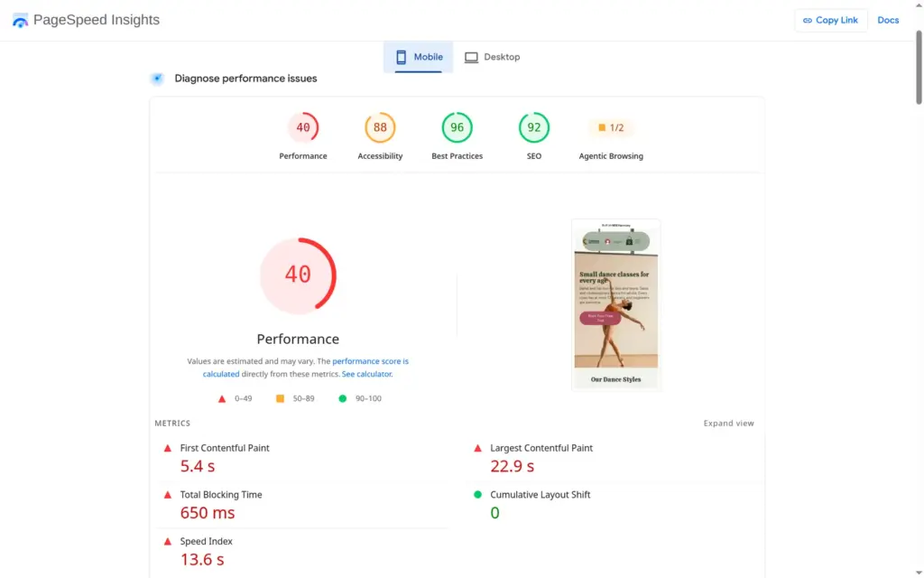Click the Diagnose performance issues spinner icon
The width and height of the screenshot is (924, 578).
157,79
